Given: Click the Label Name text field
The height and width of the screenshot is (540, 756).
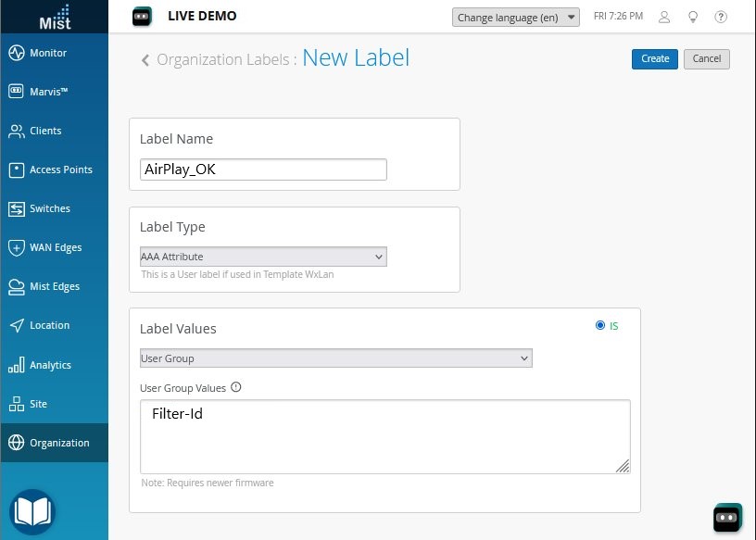Looking at the screenshot, I should coord(263,170).
